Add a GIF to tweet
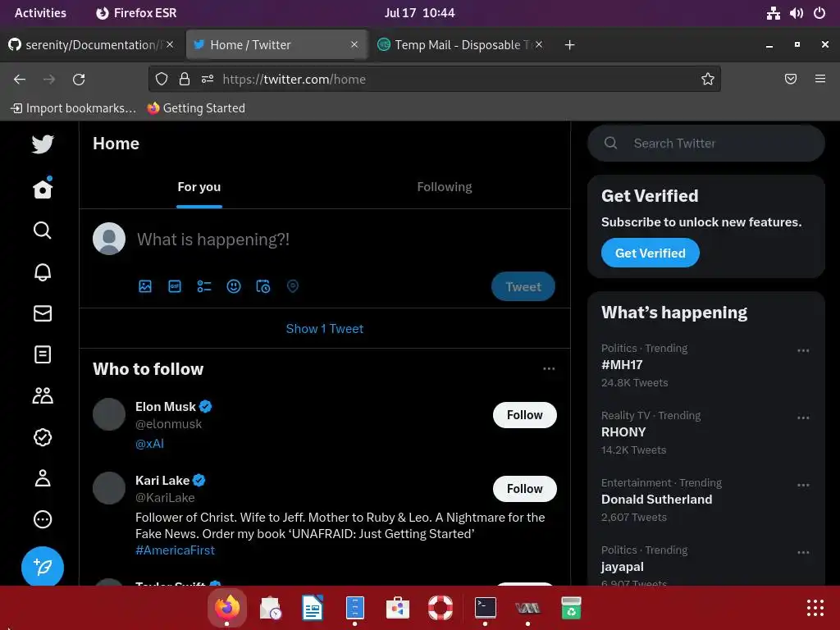 (175, 286)
